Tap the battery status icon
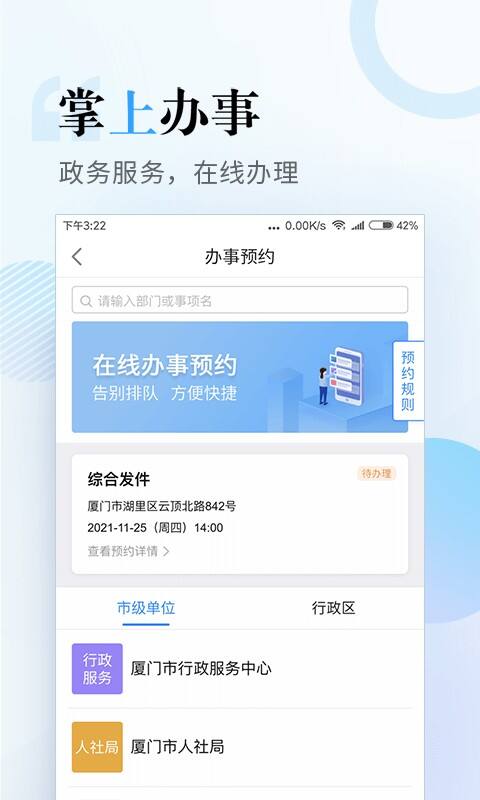480x800 pixels. point(381,225)
